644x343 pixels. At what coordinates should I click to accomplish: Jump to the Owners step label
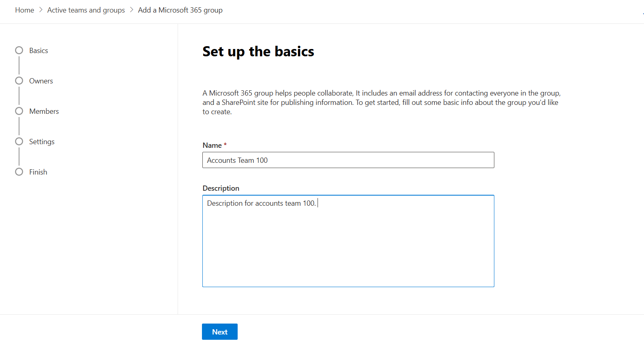point(41,81)
